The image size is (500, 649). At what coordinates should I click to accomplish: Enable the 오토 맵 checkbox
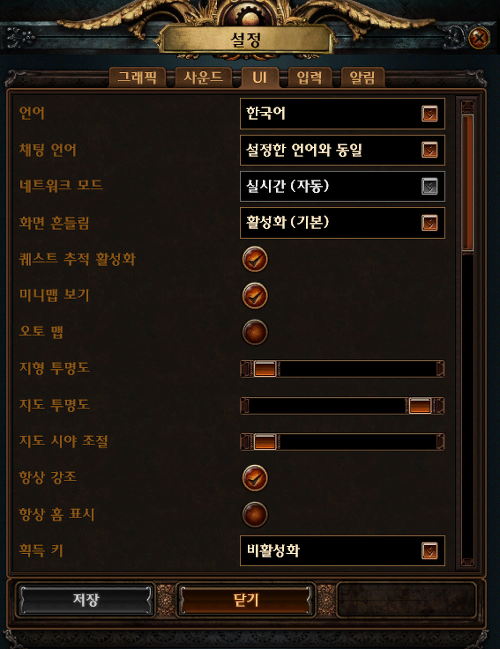[x=255, y=332]
